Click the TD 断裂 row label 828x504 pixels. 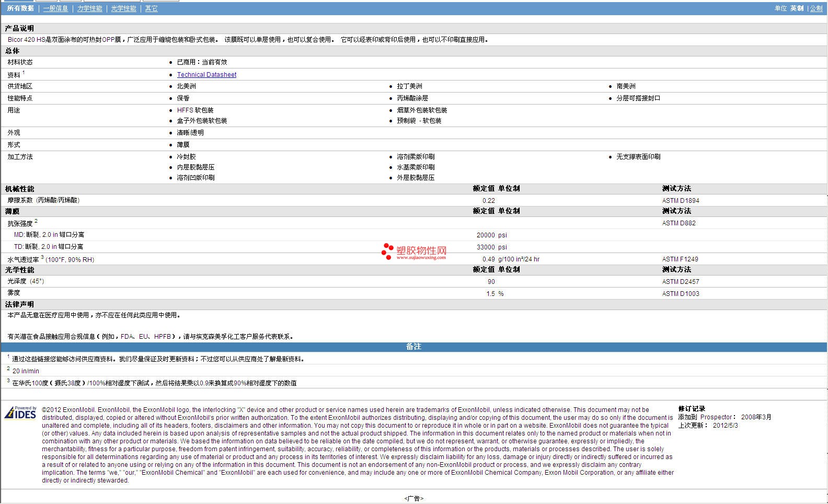[x=48, y=247]
